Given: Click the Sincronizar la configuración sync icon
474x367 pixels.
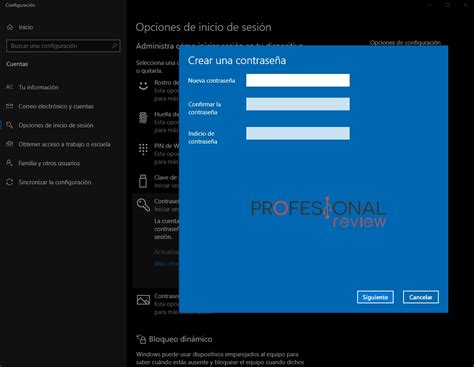Looking at the screenshot, I should click(10, 182).
